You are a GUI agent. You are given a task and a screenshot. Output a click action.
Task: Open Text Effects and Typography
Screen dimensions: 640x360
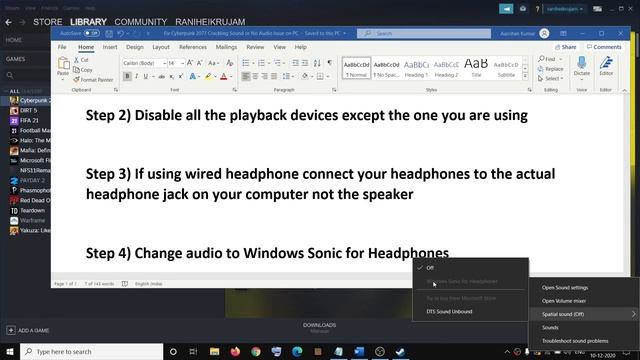tap(192, 76)
